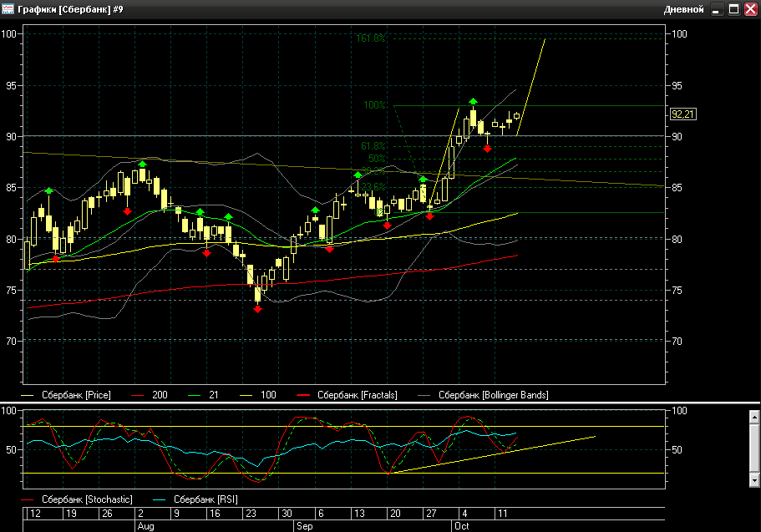
Task: Click date 26 on the time axis
Action: pos(107,514)
